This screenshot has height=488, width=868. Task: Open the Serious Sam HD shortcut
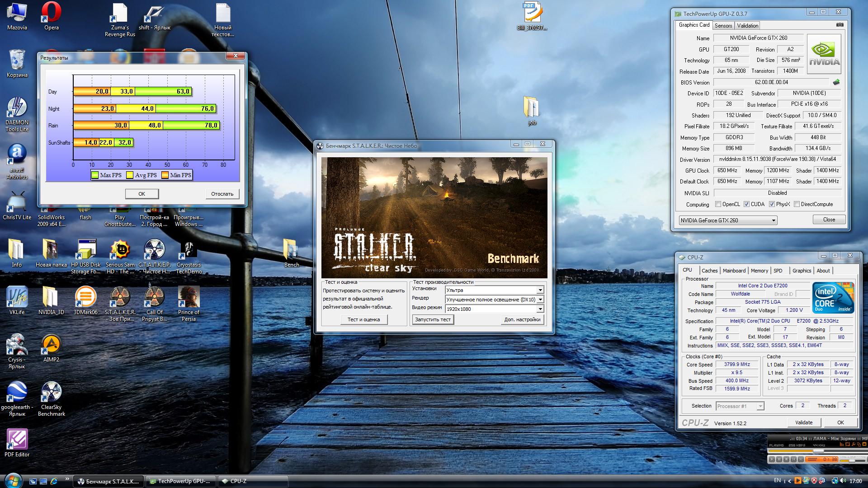click(120, 257)
